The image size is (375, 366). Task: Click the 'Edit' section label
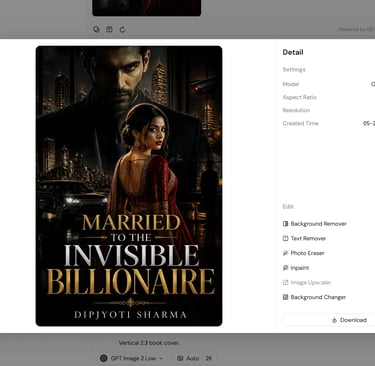point(288,206)
